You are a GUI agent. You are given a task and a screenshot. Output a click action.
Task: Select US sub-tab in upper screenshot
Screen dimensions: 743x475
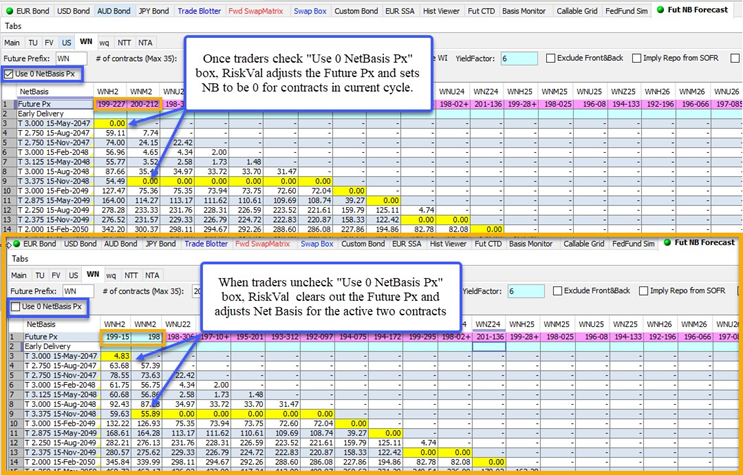click(66, 43)
